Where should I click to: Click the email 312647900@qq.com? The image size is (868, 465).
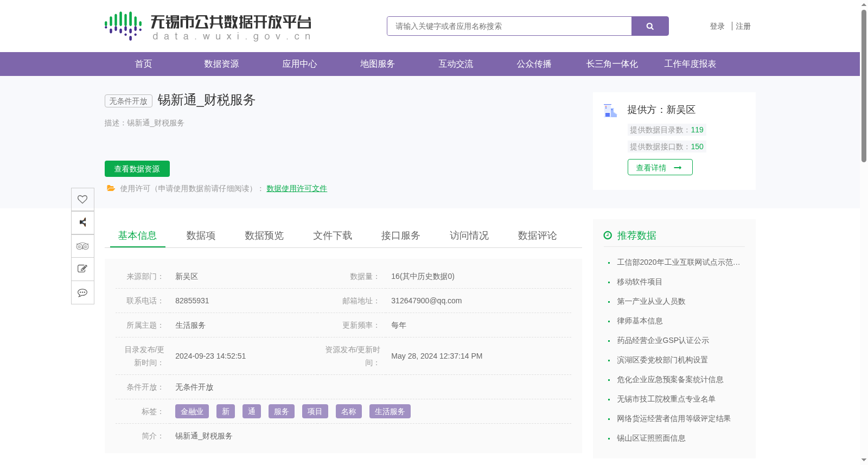426,301
